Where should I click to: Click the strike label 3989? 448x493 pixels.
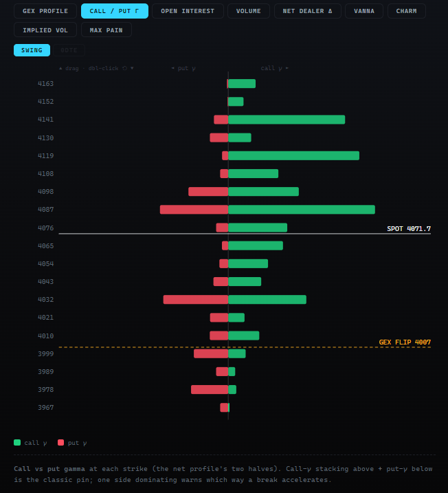click(x=45, y=371)
